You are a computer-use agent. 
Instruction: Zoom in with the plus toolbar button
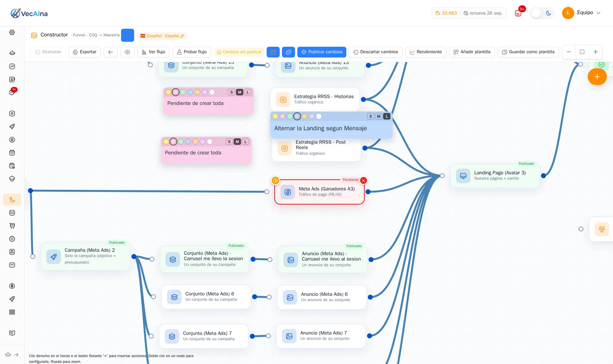coord(595,52)
